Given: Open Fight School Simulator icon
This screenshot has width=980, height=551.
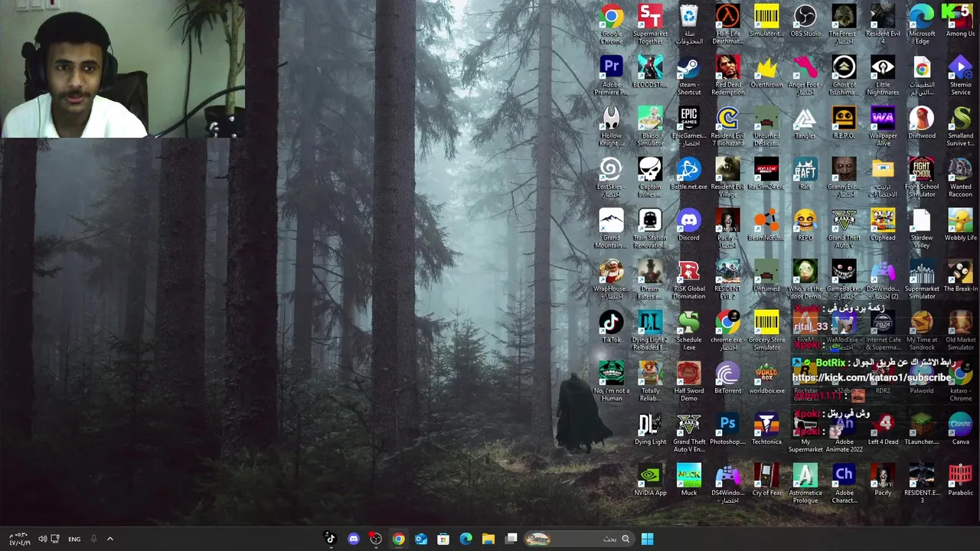Looking at the screenshot, I should click(x=921, y=177).
